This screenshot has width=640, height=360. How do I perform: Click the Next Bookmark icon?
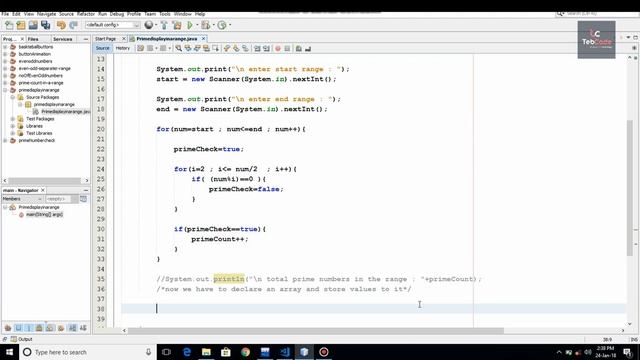tap(236, 49)
